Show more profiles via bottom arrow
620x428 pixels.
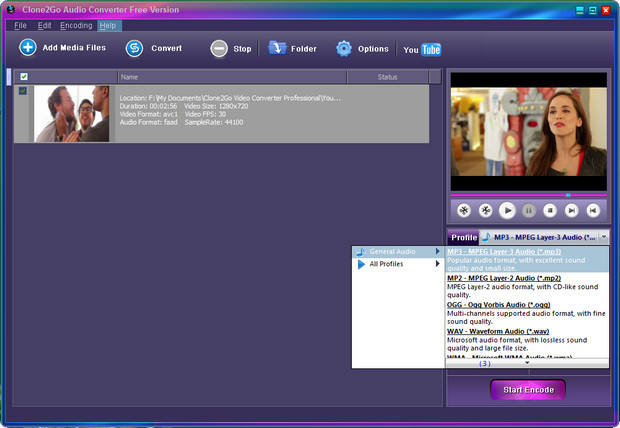pos(527,363)
